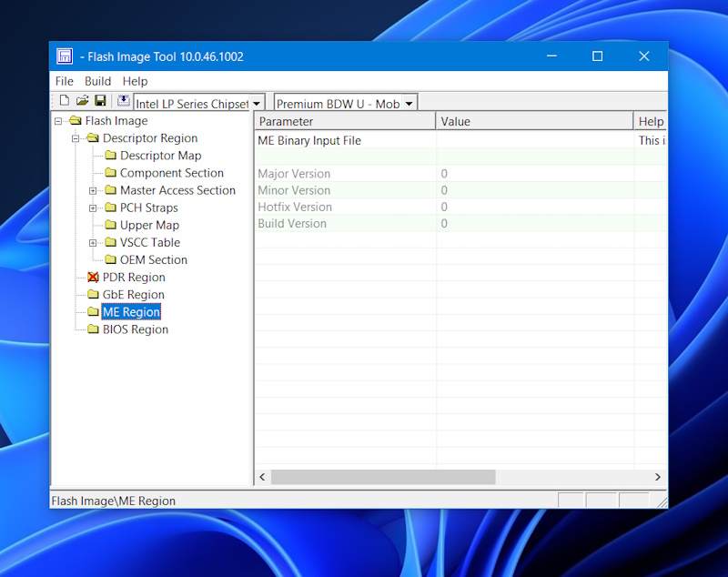Click the Flash Image root folder icon
This screenshot has width=728, height=577.
pyautogui.click(x=76, y=121)
